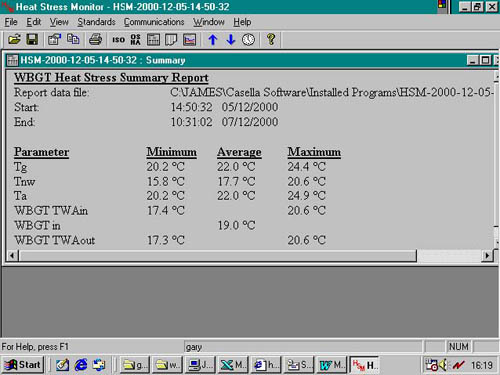Screen dimensions: 500x375
Task: Select the ISO standard toolbar button
Action: pyautogui.click(x=118, y=40)
